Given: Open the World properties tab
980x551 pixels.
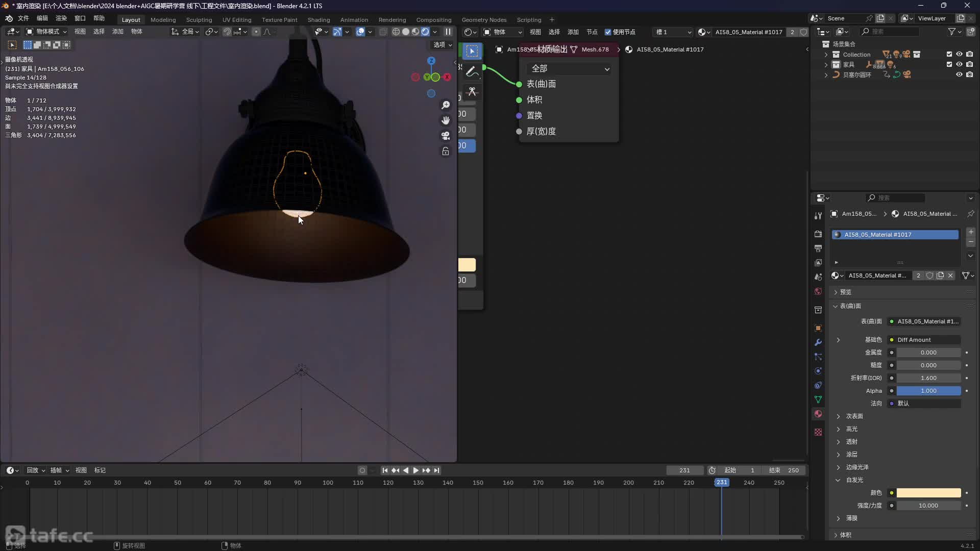Looking at the screenshot, I should [x=818, y=291].
